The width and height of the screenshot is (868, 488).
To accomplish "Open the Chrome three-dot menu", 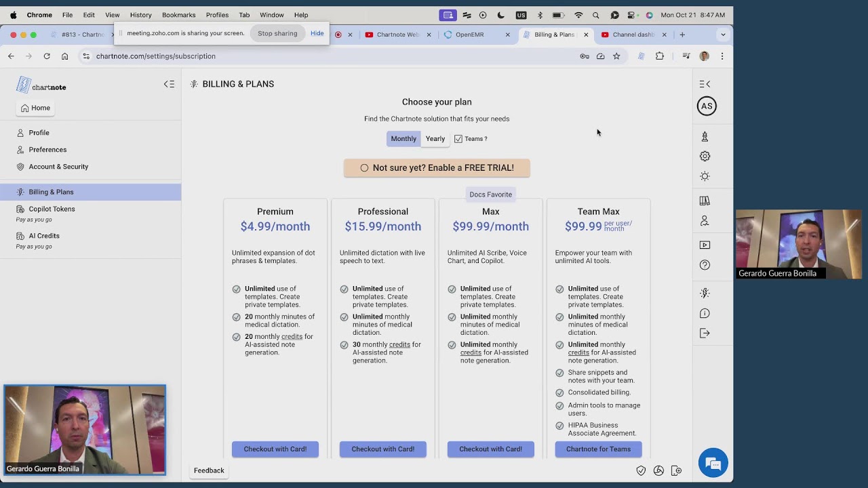I will click(x=722, y=56).
